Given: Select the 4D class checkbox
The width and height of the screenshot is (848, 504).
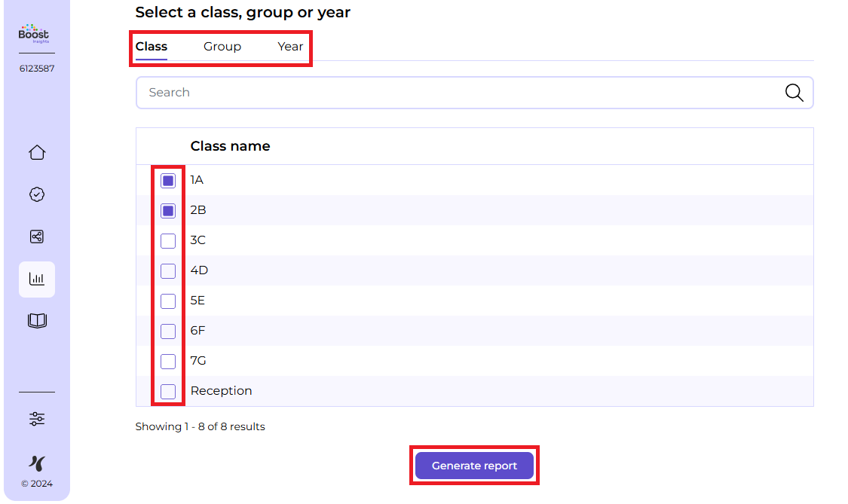Looking at the screenshot, I should (x=168, y=271).
